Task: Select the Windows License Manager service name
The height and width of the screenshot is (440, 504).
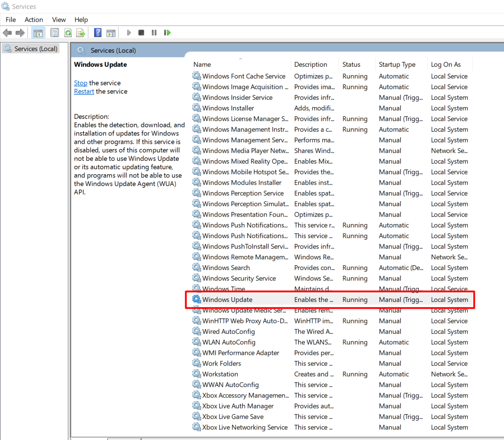Action: point(245,119)
